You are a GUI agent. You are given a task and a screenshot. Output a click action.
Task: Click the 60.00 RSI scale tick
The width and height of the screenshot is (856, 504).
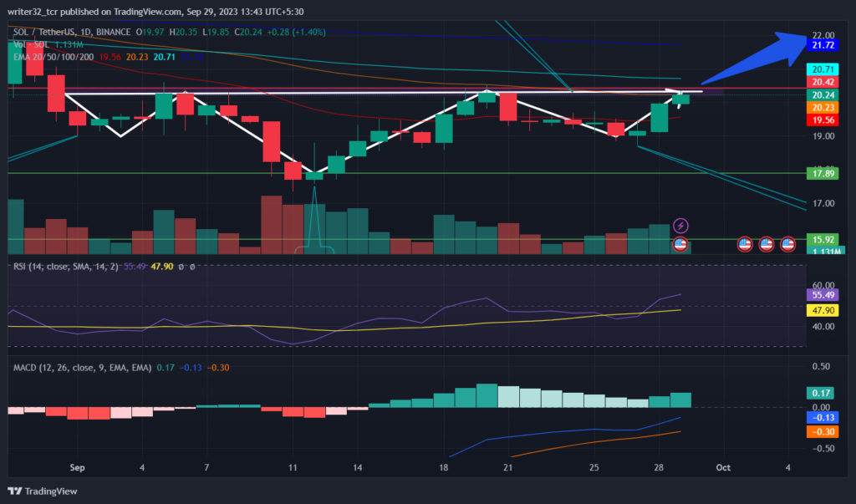[823, 284]
